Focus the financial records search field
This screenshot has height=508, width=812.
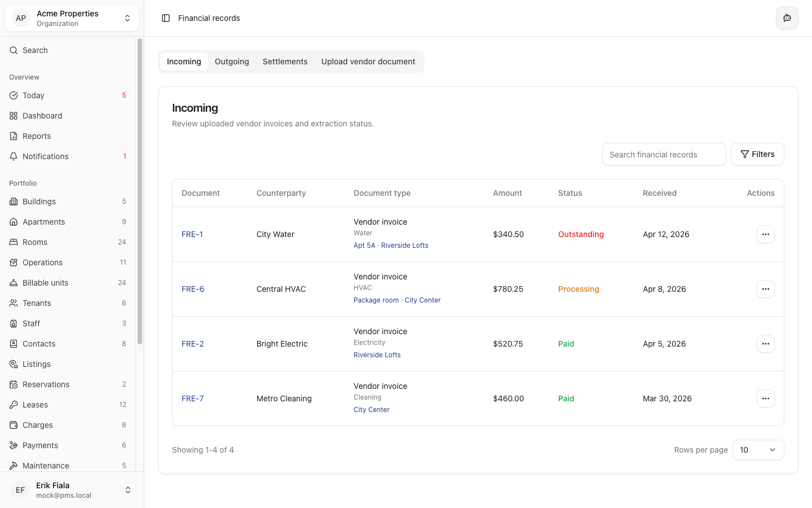664,154
